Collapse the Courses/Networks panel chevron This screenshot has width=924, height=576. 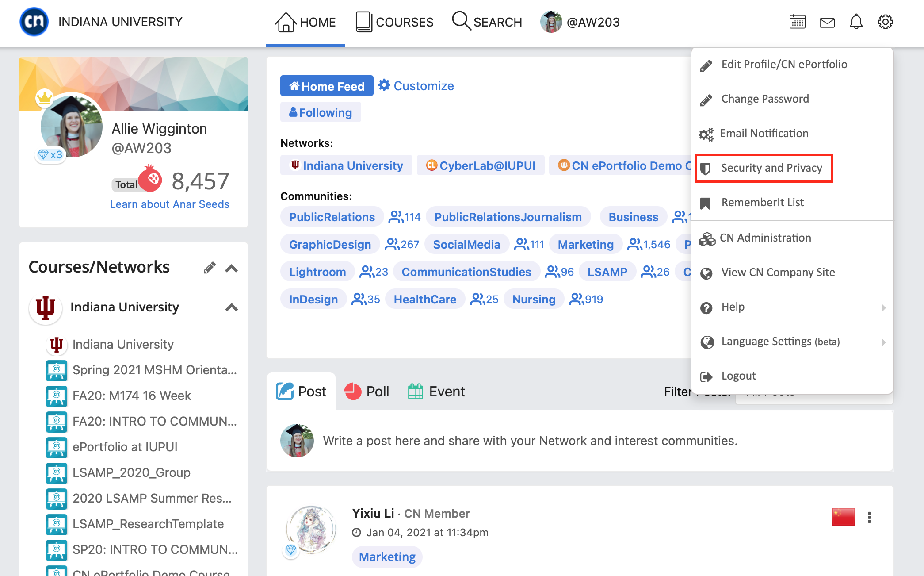[x=232, y=268]
